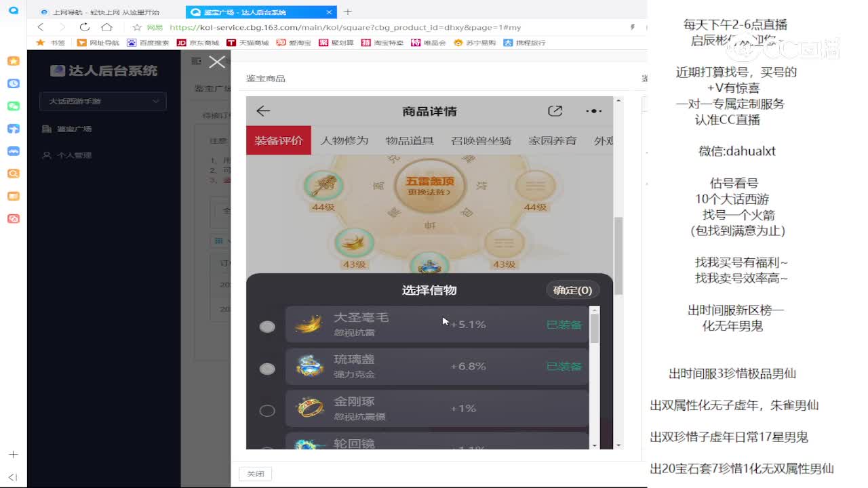Screen dimensions: 868x488
Task: Open the three-dot more options menu
Action: [x=593, y=111]
